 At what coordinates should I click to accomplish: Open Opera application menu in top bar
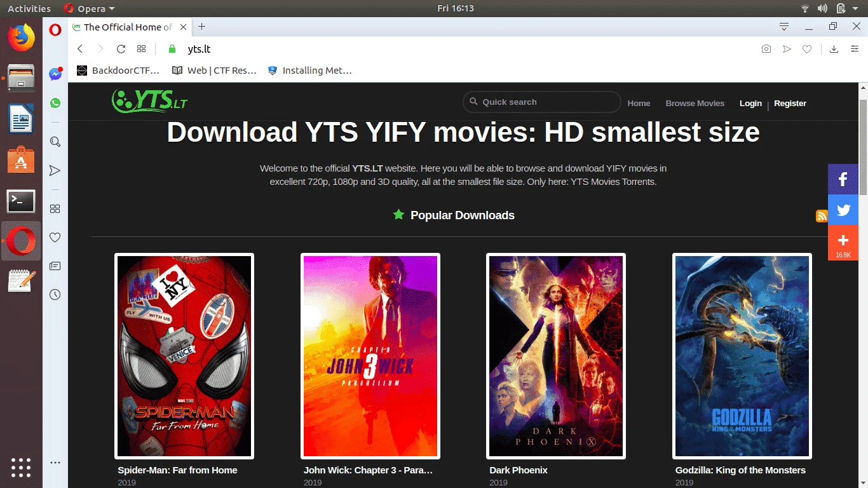click(x=90, y=8)
